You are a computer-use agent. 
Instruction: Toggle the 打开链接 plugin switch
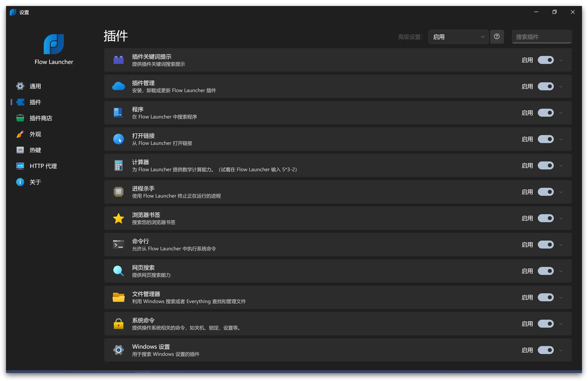click(x=546, y=139)
